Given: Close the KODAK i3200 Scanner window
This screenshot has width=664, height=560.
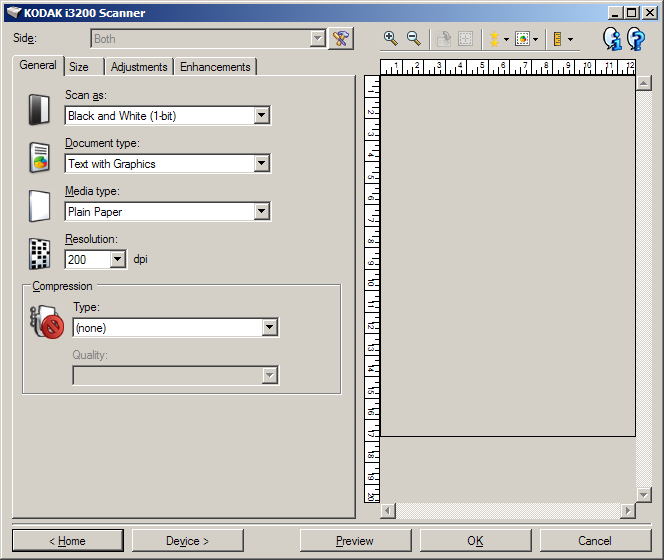Looking at the screenshot, I should point(650,13).
